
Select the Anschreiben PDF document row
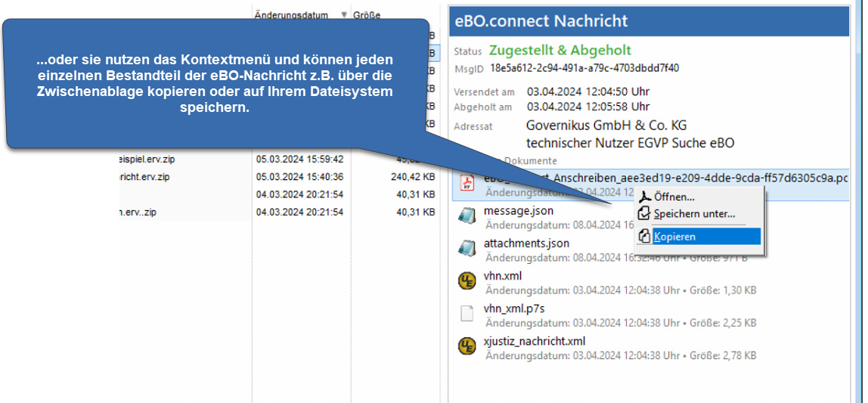(650, 185)
